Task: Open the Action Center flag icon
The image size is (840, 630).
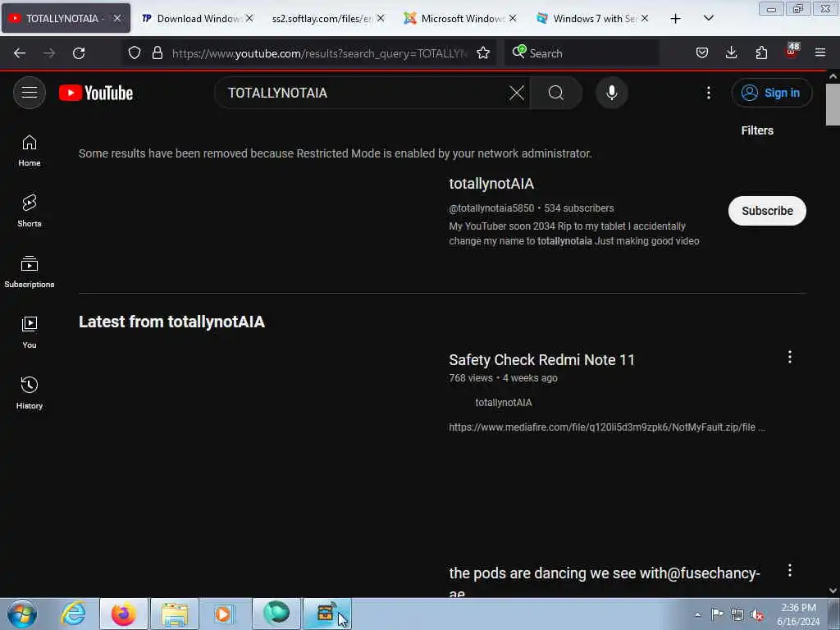Action: click(717, 614)
